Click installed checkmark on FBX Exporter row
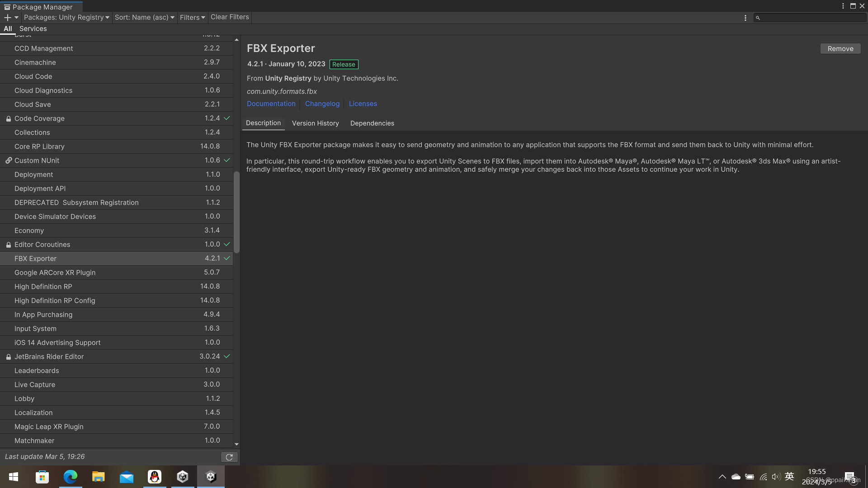Screen dimensions: 868x488 tap(227, 258)
